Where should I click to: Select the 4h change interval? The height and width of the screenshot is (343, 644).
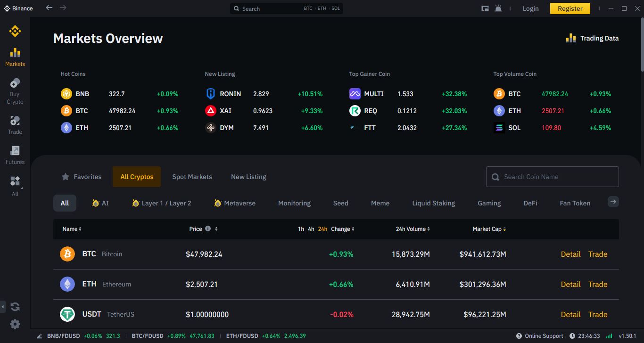(311, 229)
